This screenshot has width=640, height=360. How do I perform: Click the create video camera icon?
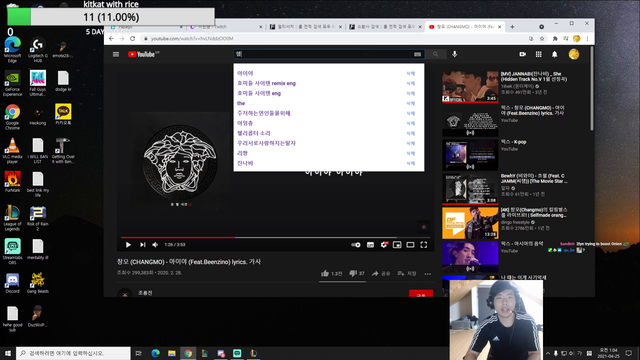click(522, 54)
